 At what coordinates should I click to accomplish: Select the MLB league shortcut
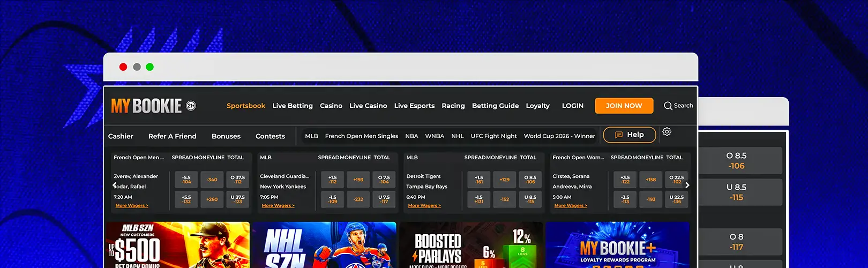tap(311, 136)
